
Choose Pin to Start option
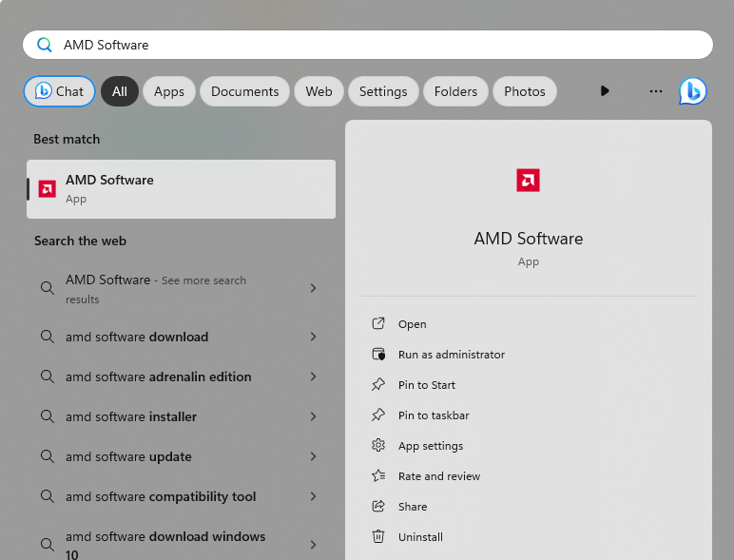tap(426, 385)
